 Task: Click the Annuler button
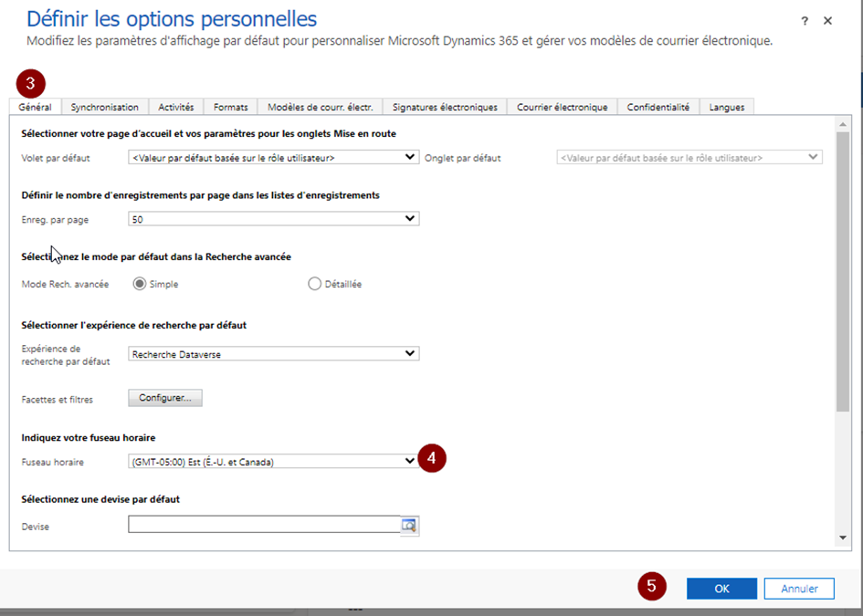click(x=799, y=589)
